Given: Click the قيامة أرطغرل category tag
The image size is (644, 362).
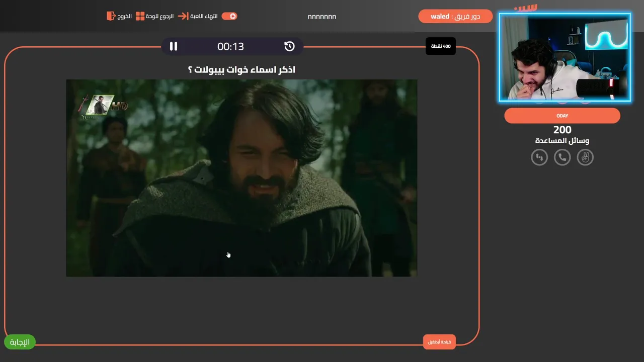Looking at the screenshot, I should click(440, 342).
